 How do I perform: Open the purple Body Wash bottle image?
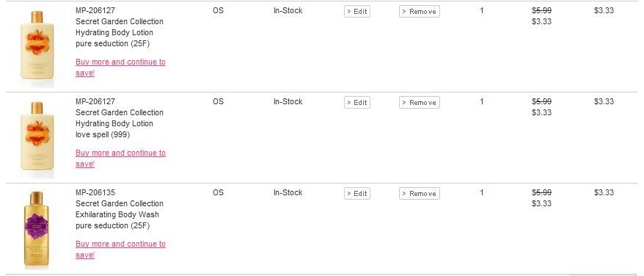36,228
